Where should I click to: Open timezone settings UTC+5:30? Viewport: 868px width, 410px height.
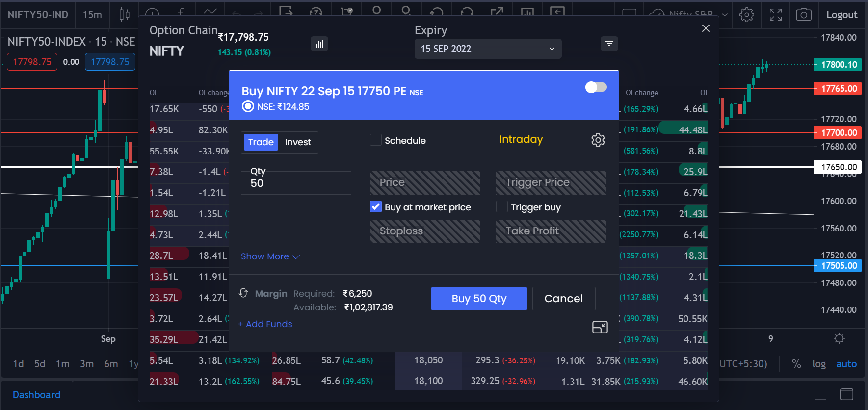pos(743,364)
